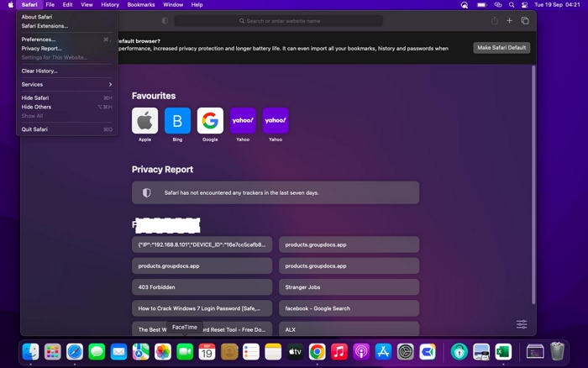Open the Apple menu

(x=10, y=5)
